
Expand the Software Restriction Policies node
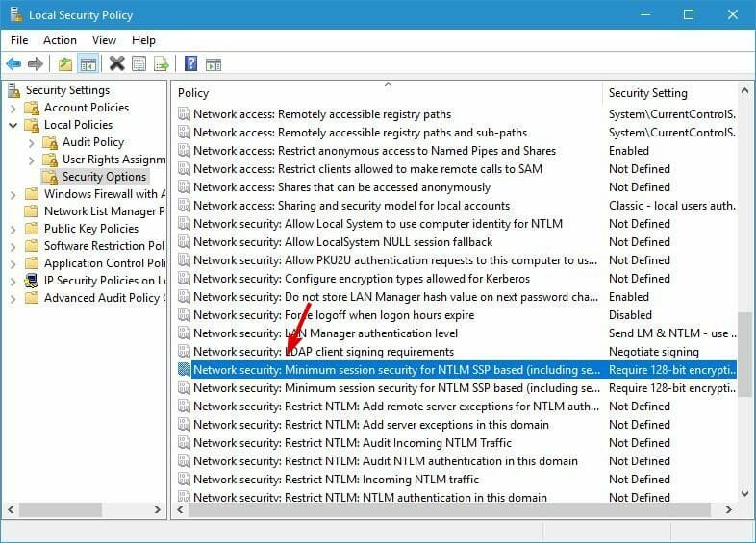point(13,247)
